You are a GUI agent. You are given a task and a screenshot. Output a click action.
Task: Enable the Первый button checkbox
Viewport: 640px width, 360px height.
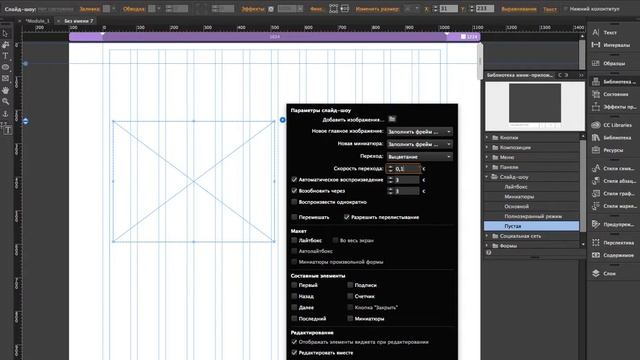[294, 285]
